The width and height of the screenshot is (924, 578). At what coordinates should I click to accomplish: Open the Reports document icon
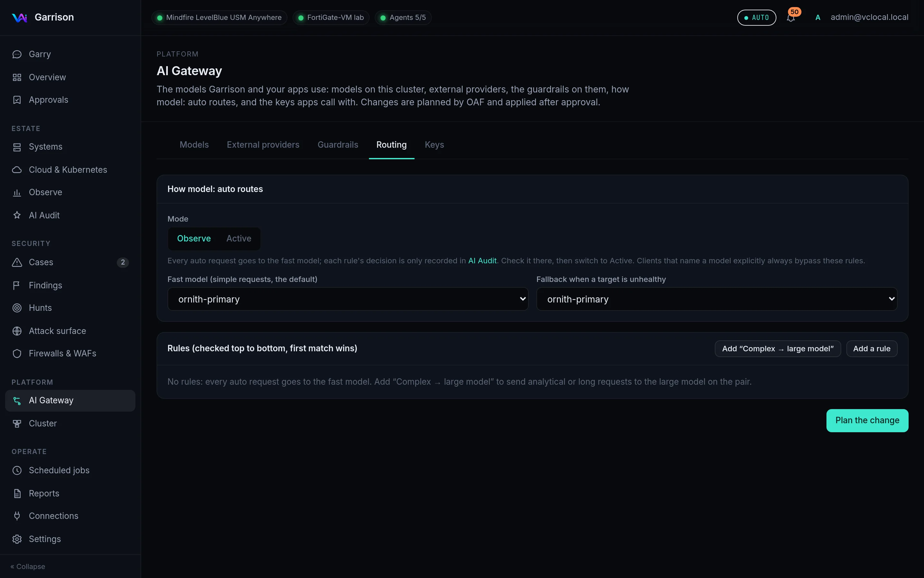coord(17,494)
